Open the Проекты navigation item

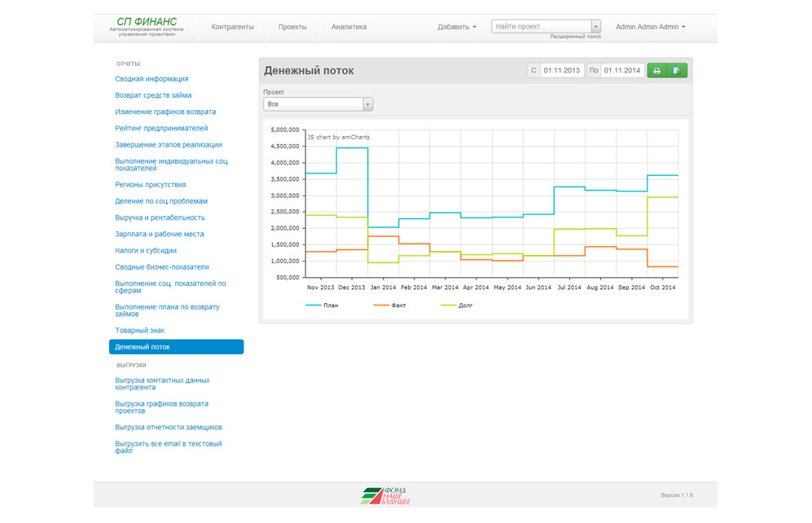click(292, 27)
